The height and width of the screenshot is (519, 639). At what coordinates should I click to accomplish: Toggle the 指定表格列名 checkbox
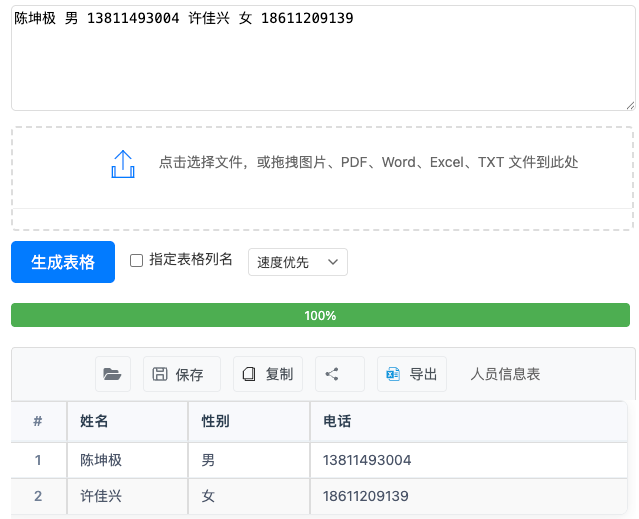point(136,260)
